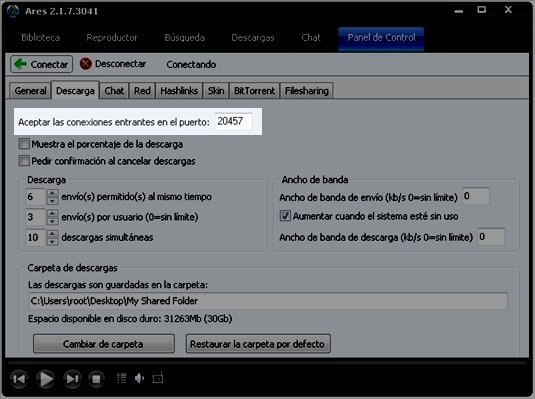
Task: Decrease envíos por usuario value
Action: point(52,221)
